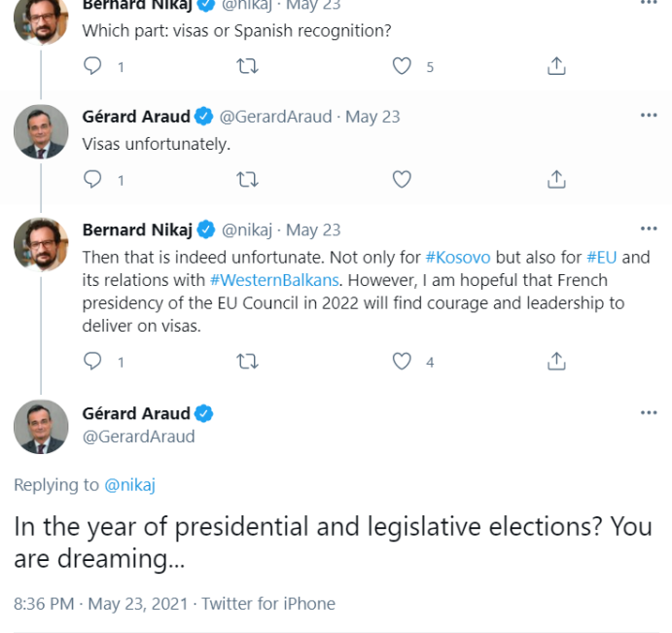Retweet the "Visas unfortunately." tweet
Screen dimensions: 672x633
pyautogui.click(x=248, y=179)
